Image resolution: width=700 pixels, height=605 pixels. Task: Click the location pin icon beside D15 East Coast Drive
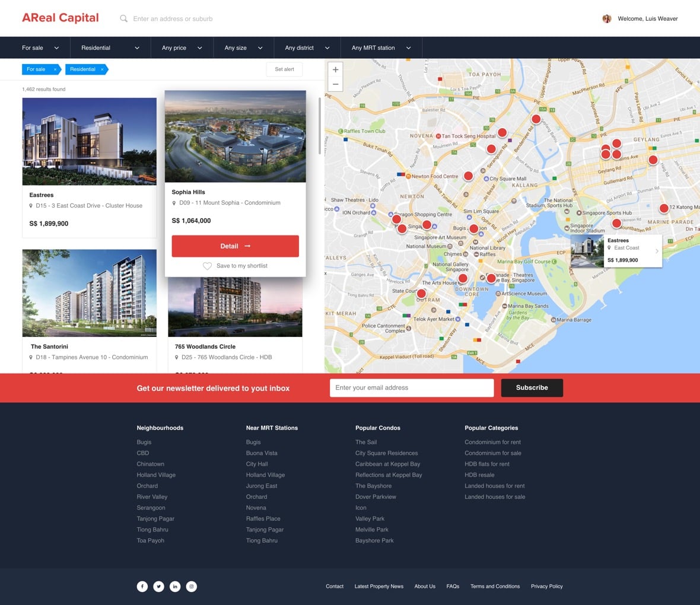coord(31,206)
